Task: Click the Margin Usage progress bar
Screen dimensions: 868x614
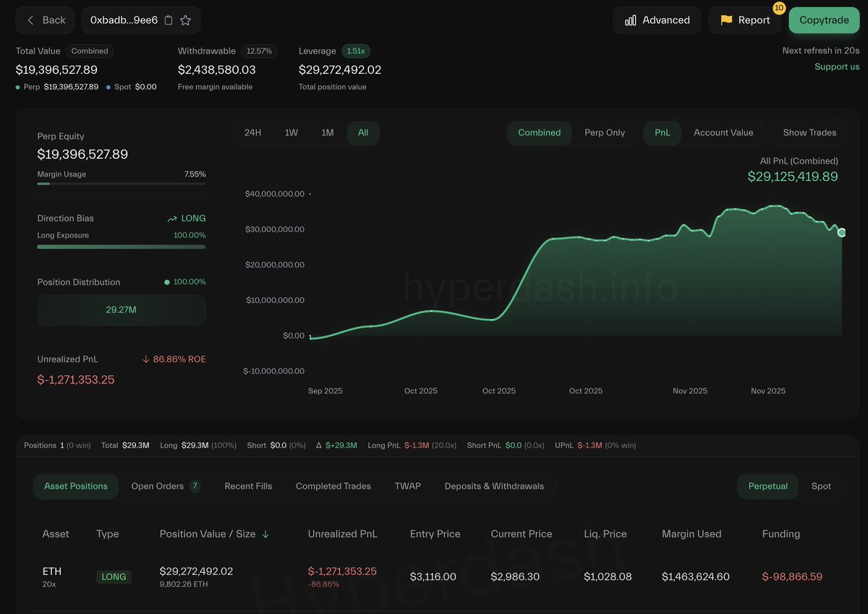Action: click(x=122, y=184)
